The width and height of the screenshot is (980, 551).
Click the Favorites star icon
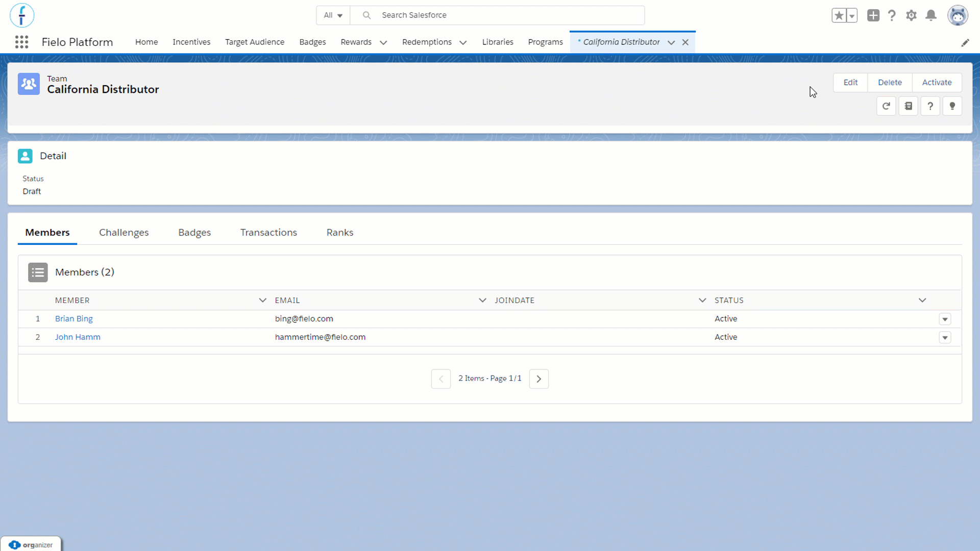coord(839,15)
